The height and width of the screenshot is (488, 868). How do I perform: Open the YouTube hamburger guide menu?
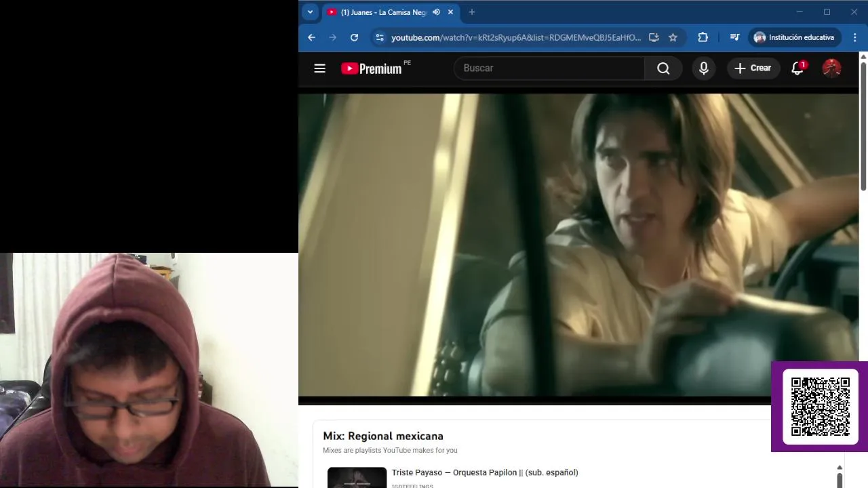pos(319,68)
